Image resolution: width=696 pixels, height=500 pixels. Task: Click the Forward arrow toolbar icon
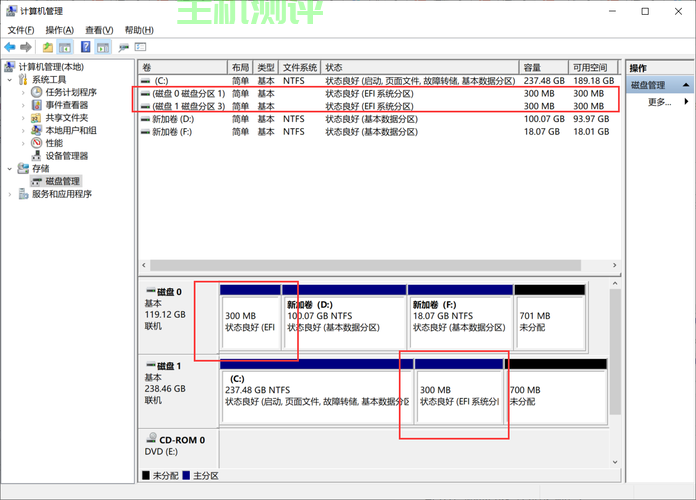25,47
